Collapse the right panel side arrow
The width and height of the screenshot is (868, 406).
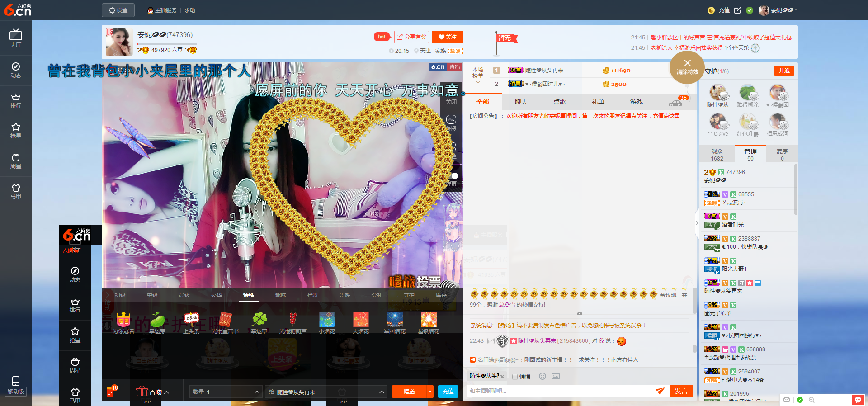tap(697, 223)
